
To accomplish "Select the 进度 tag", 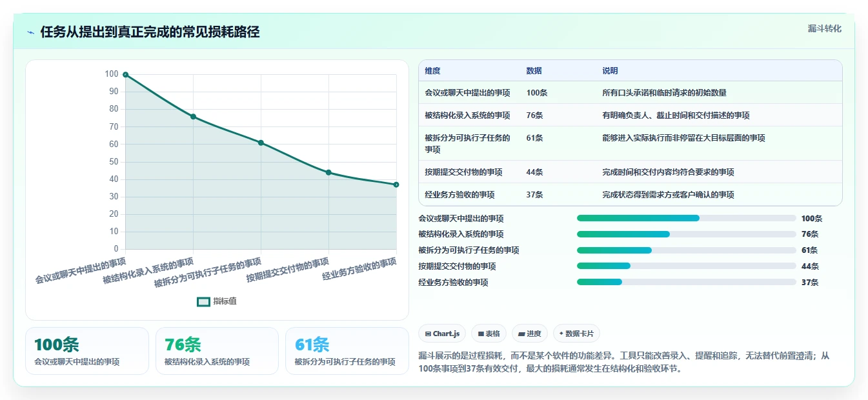I will pos(530,334).
